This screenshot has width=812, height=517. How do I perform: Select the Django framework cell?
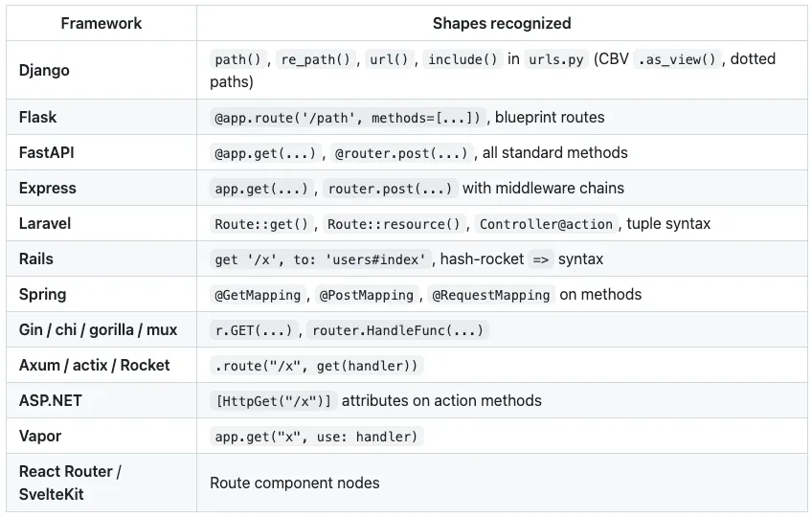click(101, 70)
